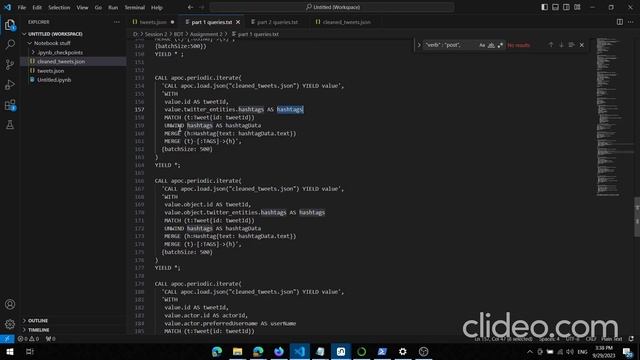Open Task View on taskbar

tap(29, 351)
